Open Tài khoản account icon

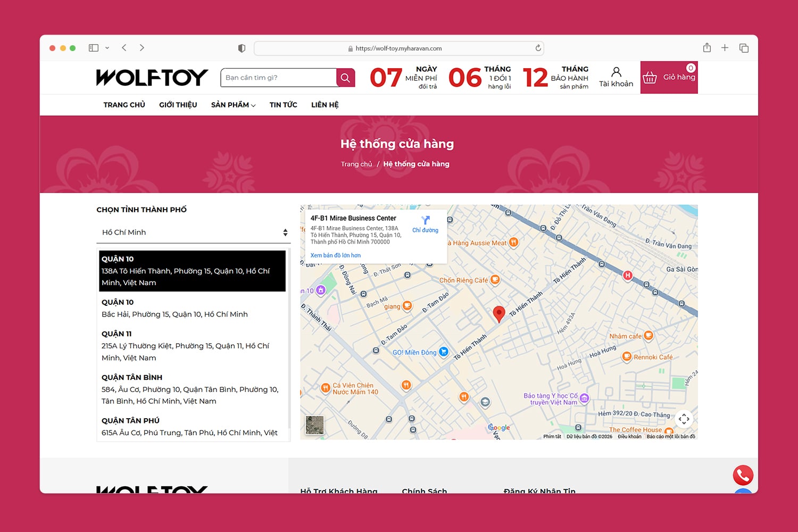point(616,78)
